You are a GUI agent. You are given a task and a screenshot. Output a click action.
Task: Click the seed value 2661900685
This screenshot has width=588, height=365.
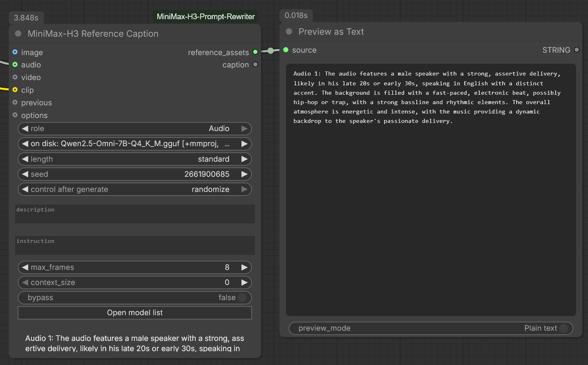tap(207, 174)
